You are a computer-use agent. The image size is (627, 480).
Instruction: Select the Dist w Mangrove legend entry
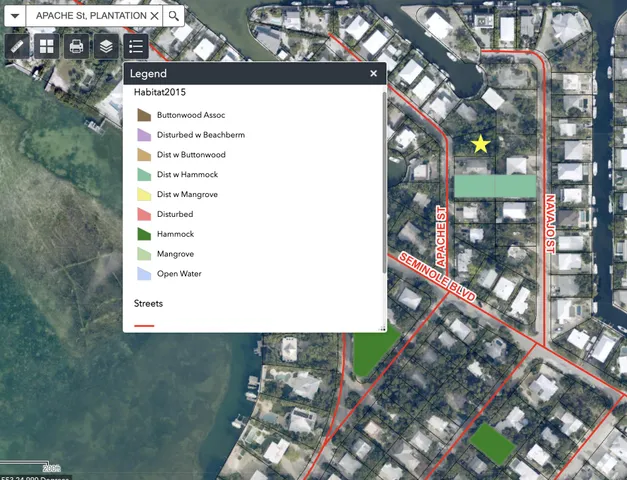coord(187,194)
